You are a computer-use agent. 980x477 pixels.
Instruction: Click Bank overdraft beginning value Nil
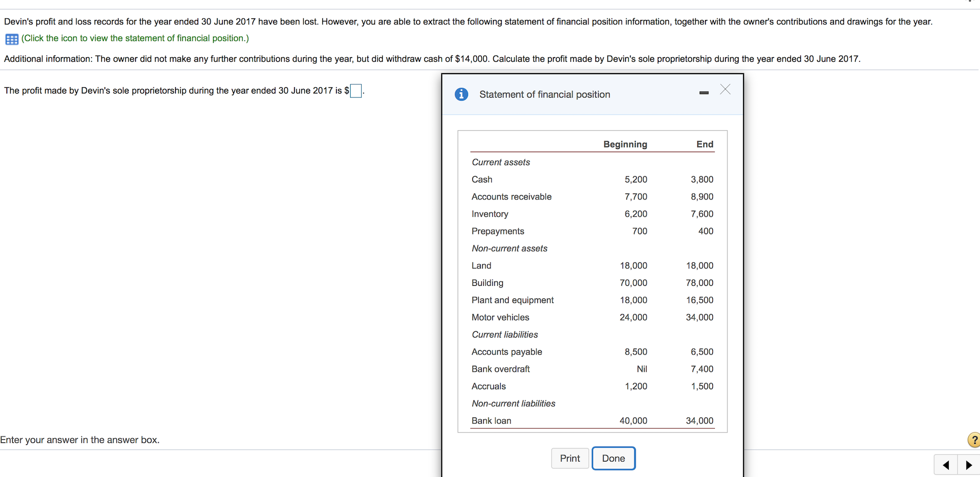click(642, 369)
